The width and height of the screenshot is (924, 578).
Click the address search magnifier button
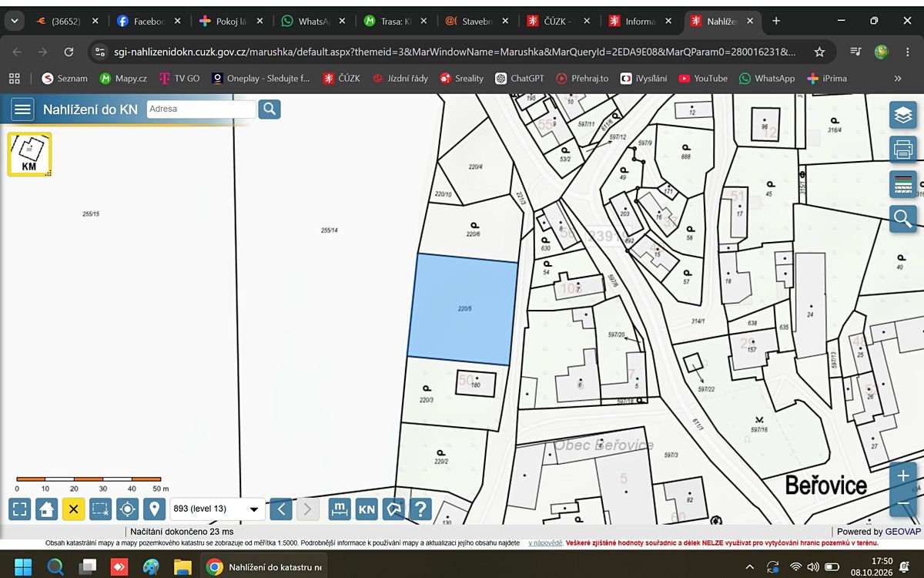(x=269, y=109)
